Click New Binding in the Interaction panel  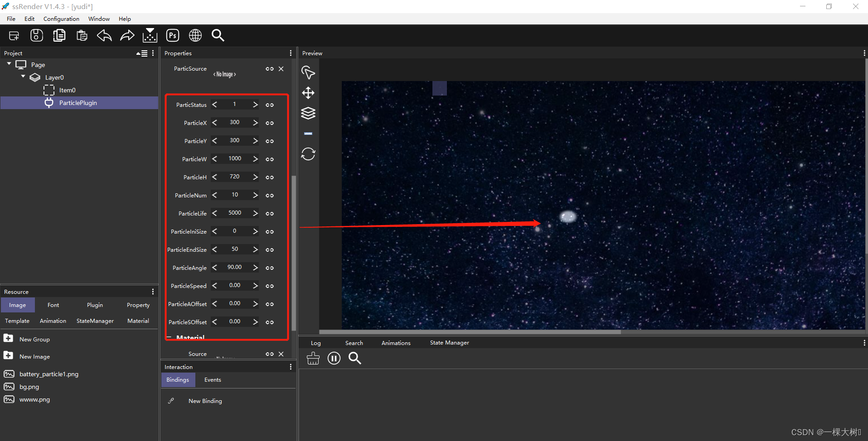[205, 401]
